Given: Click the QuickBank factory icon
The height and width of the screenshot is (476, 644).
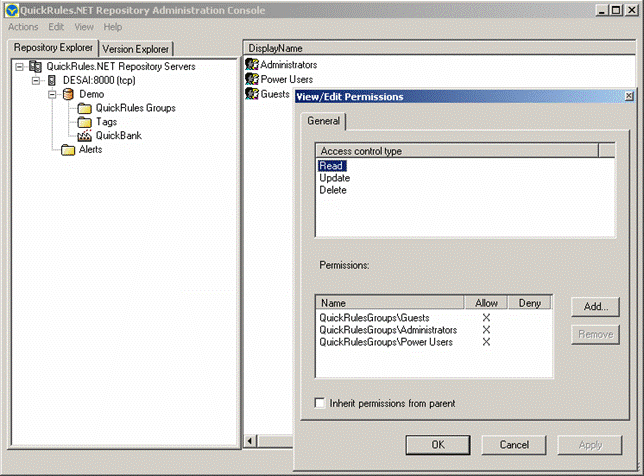Looking at the screenshot, I should (x=85, y=136).
